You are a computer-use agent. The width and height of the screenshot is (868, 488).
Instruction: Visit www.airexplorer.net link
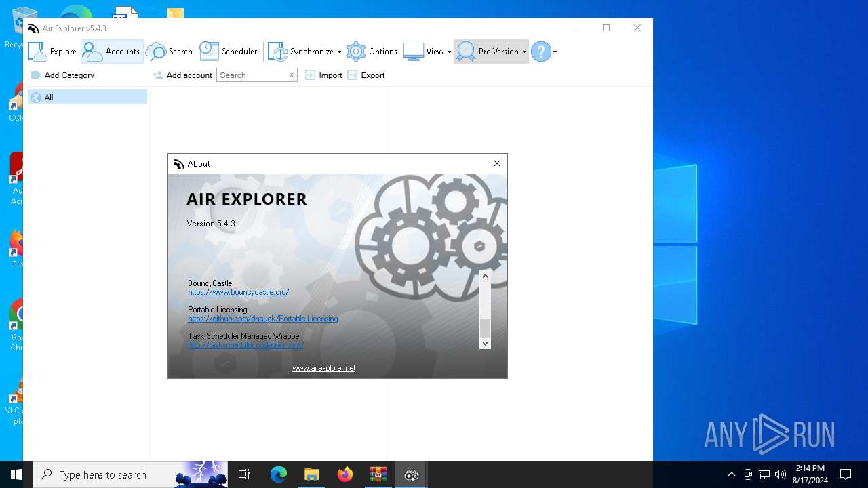pos(323,368)
